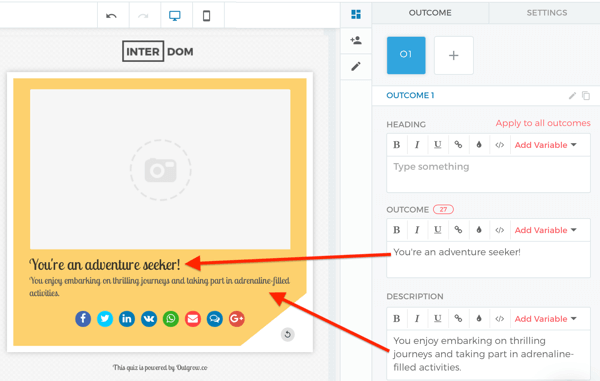This screenshot has width=600, height=381.
Task: Toggle italic in Heading editor
Action: tap(417, 145)
